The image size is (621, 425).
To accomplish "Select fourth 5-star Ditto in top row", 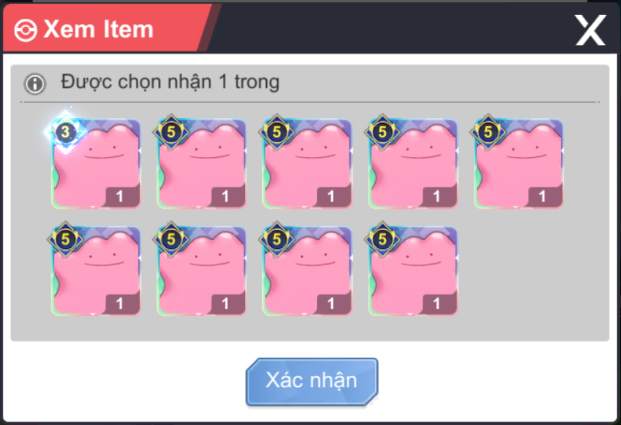I will coord(413,164).
